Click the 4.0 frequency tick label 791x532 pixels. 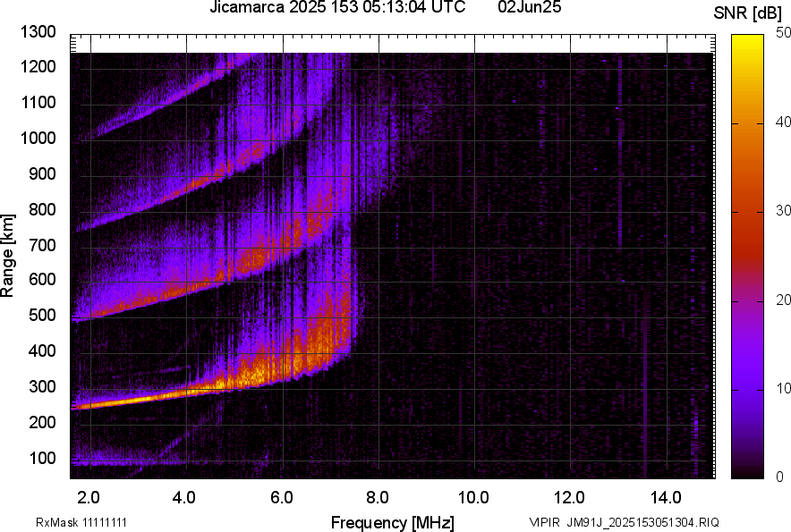pos(184,498)
